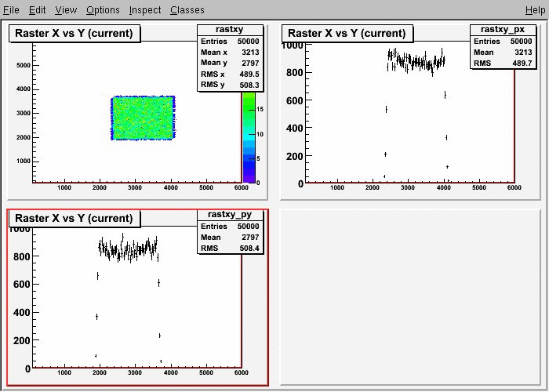Click the RMS y value 508.3
This screenshot has height=392, width=549.
point(249,85)
